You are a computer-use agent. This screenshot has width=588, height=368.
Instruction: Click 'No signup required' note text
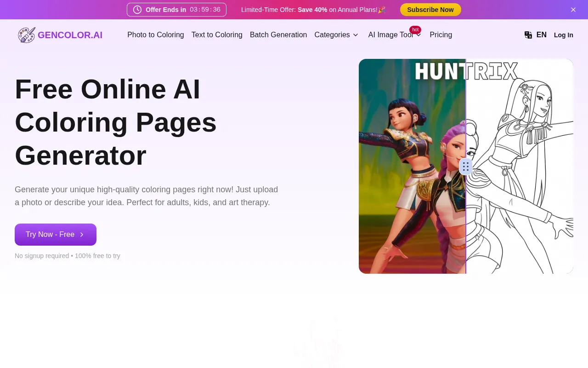(68, 256)
